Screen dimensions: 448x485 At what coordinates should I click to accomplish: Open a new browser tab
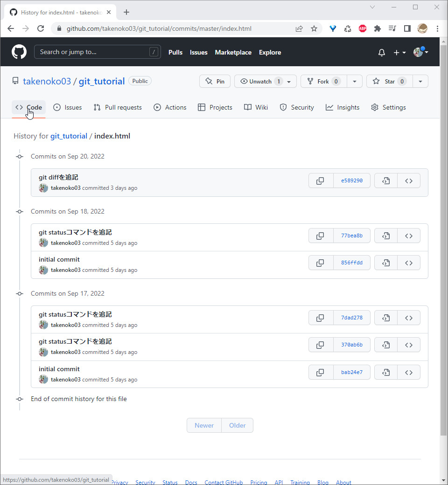click(x=126, y=13)
